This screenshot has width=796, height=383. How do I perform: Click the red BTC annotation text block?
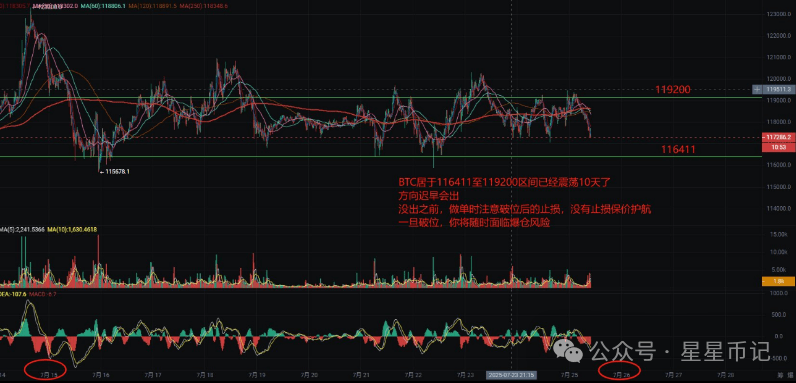tap(524, 202)
